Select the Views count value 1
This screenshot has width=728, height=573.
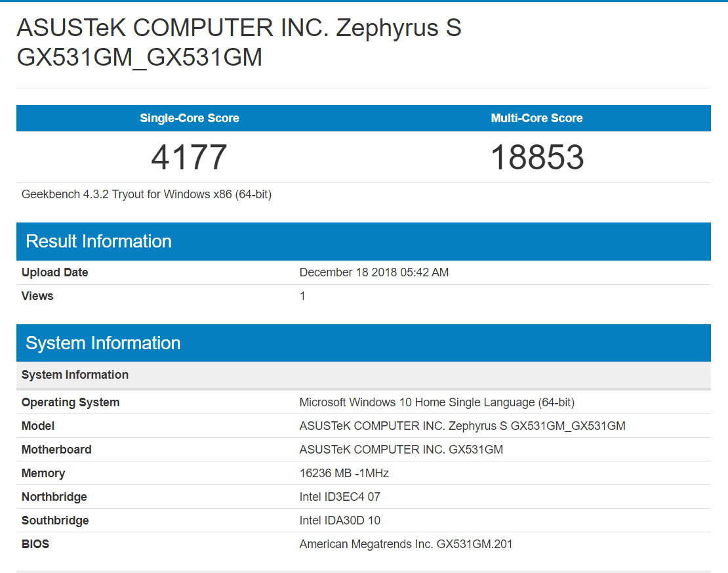pos(303,296)
